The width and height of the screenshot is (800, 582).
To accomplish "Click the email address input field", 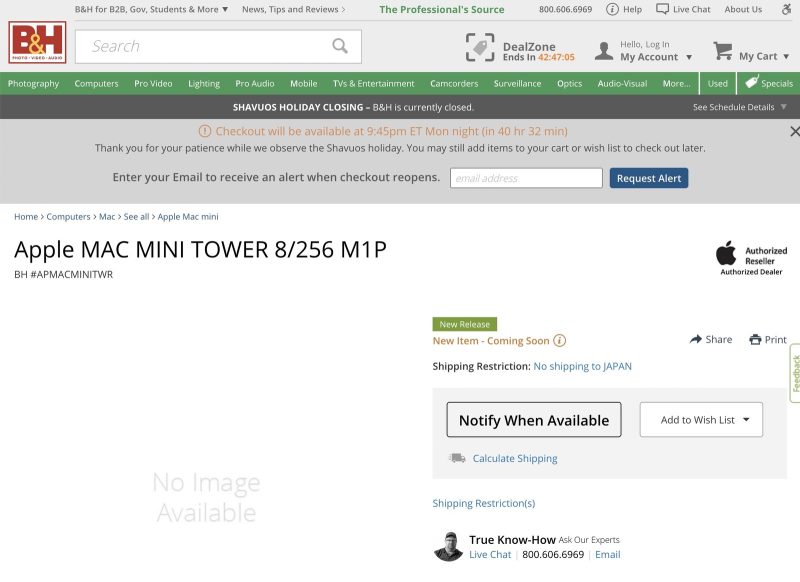I will [x=525, y=177].
